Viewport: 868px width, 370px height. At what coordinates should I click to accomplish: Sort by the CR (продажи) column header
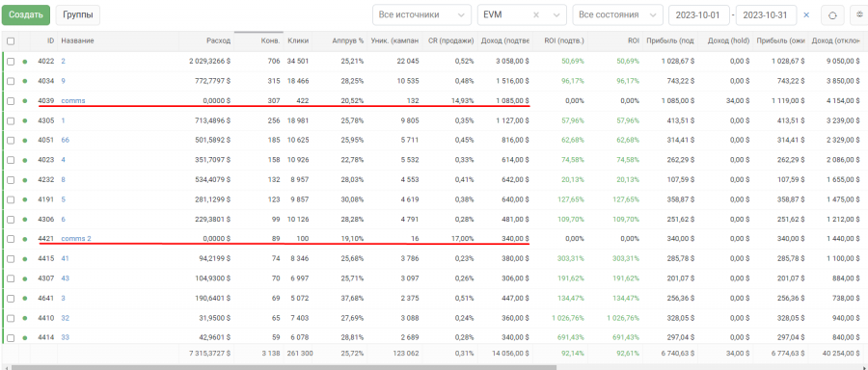451,40
